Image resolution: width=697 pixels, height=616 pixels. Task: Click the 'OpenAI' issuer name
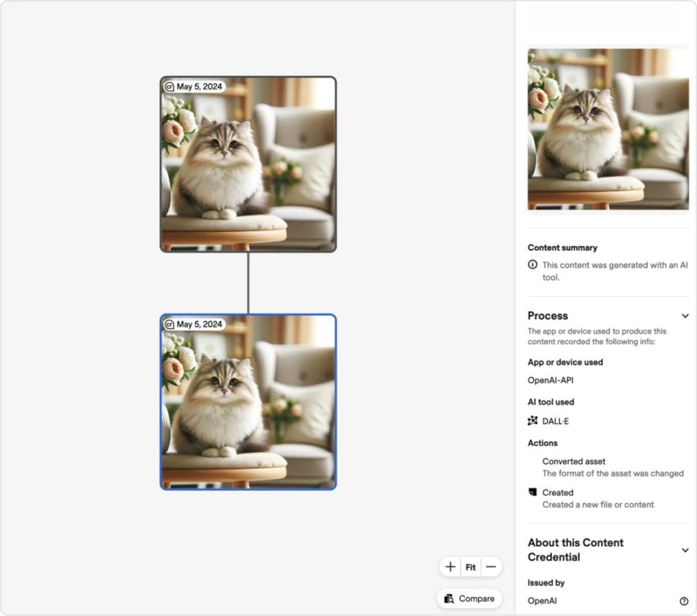pyautogui.click(x=542, y=601)
